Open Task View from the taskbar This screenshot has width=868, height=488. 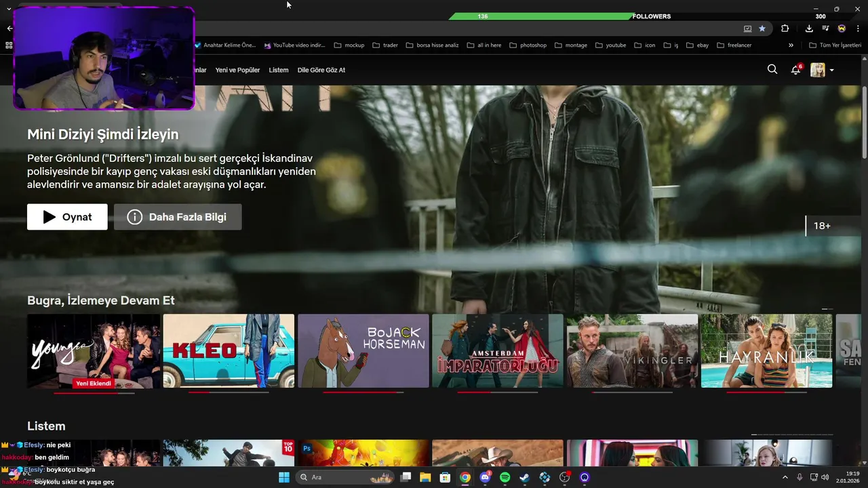pyautogui.click(x=406, y=477)
